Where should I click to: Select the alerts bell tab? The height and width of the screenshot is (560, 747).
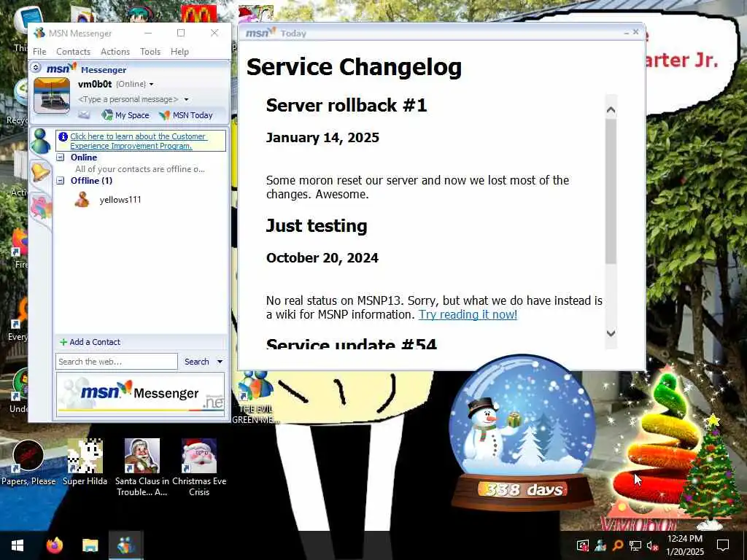pyautogui.click(x=41, y=171)
